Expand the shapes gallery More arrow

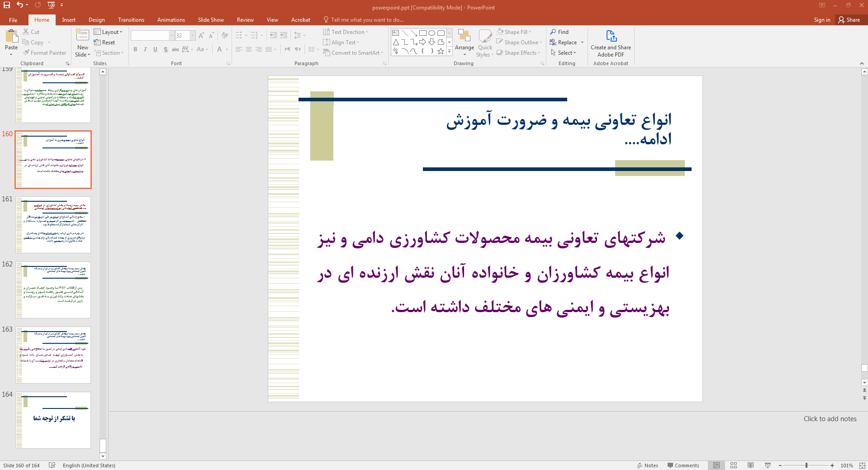pyautogui.click(x=449, y=52)
